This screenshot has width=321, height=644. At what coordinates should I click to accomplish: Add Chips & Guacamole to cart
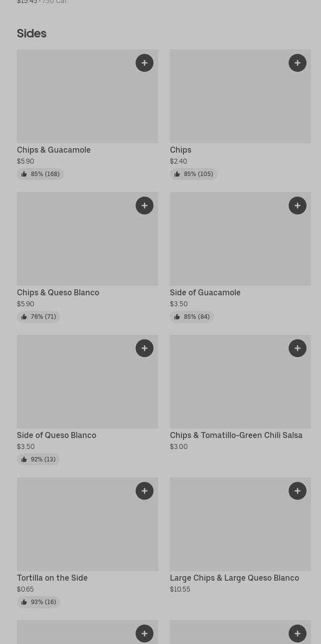tap(145, 63)
